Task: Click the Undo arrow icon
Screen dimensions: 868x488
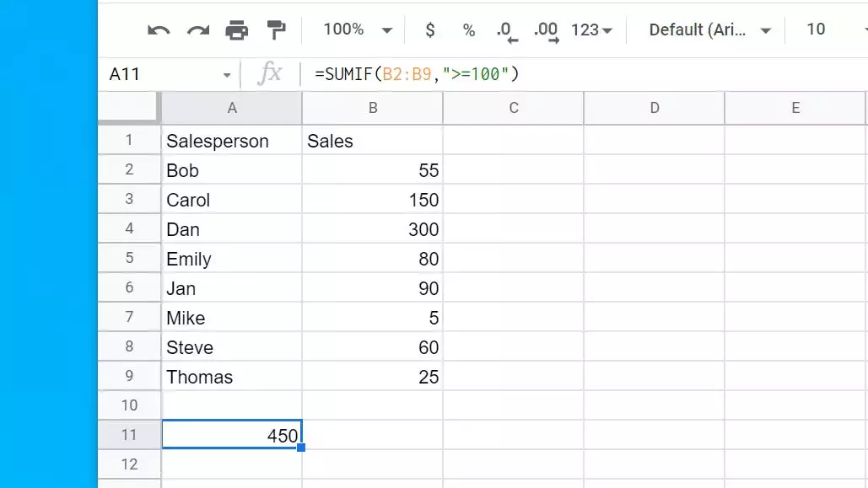Action: click(159, 30)
